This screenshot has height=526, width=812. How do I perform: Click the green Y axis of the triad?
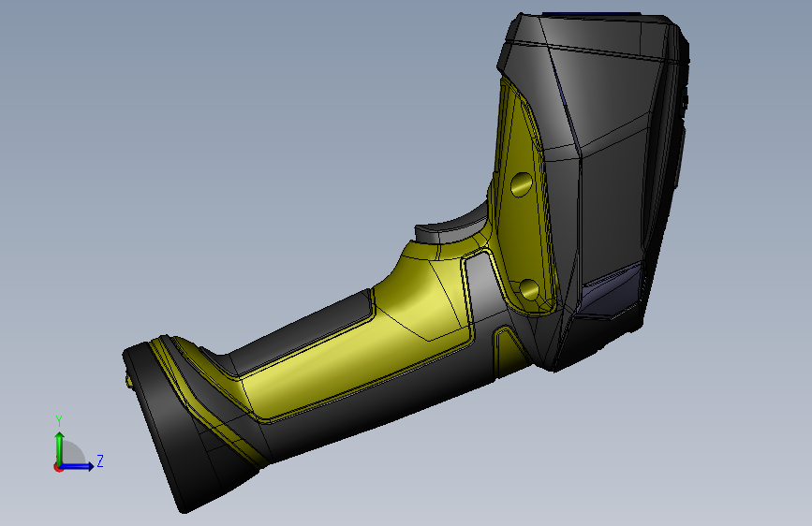pos(60,448)
